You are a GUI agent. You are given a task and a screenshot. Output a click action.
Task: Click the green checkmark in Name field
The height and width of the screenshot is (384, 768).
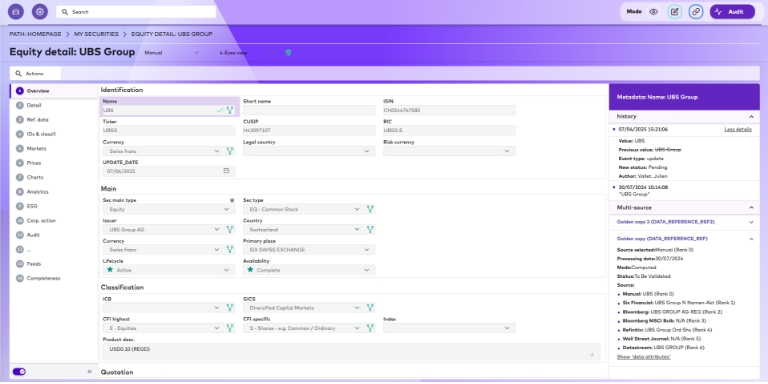[x=220, y=110]
